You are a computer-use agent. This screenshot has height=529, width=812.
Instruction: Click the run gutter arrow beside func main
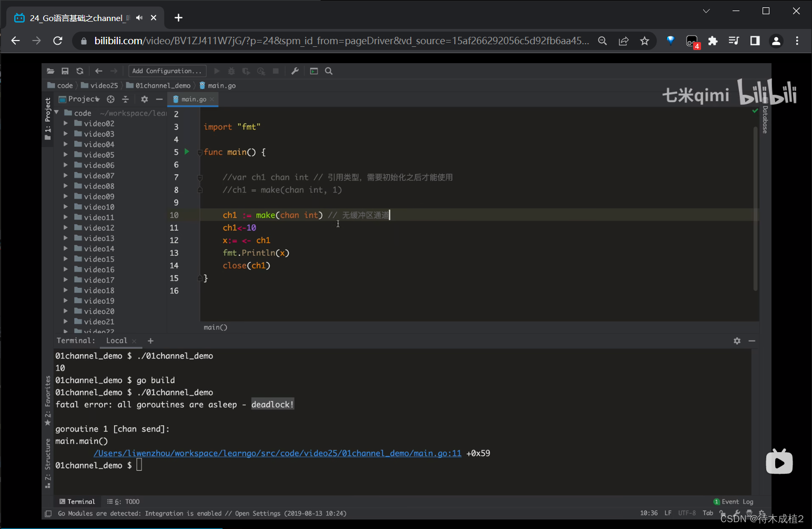point(187,152)
